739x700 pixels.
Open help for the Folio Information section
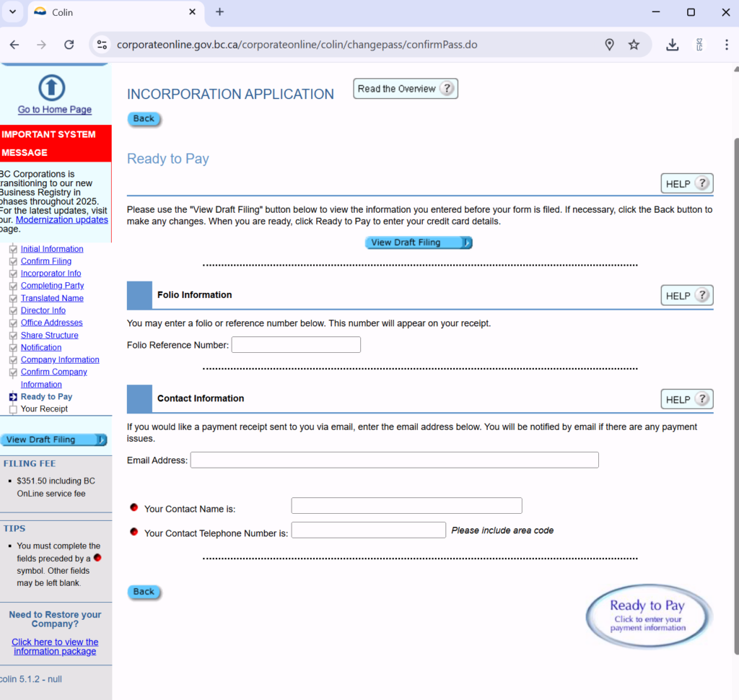coord(686,295)
